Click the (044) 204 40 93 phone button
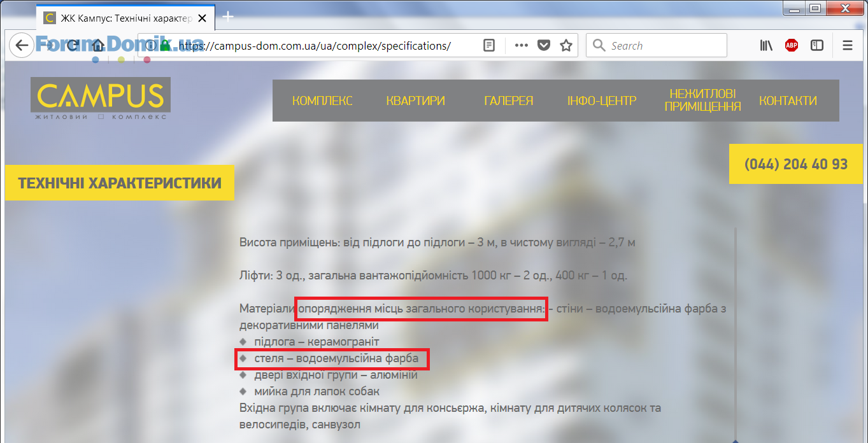The width and height of the screenshot is (868, 443). [795, 164]
